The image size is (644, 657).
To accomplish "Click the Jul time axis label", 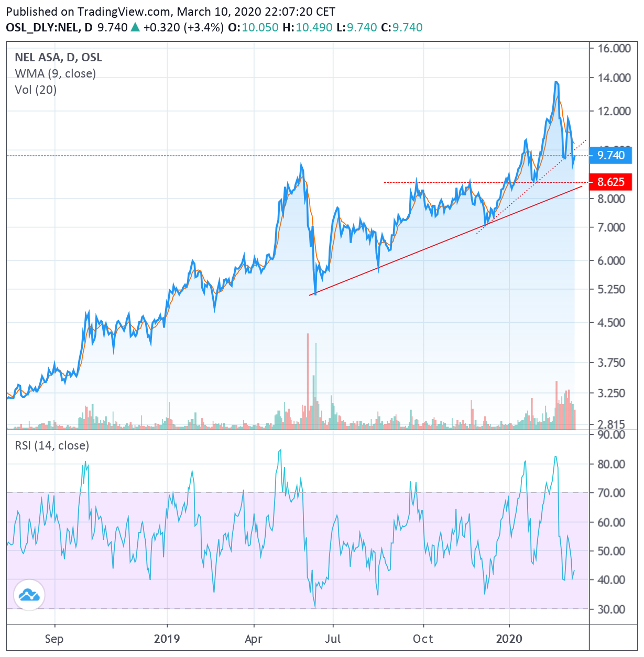I will tap(333, 639).
